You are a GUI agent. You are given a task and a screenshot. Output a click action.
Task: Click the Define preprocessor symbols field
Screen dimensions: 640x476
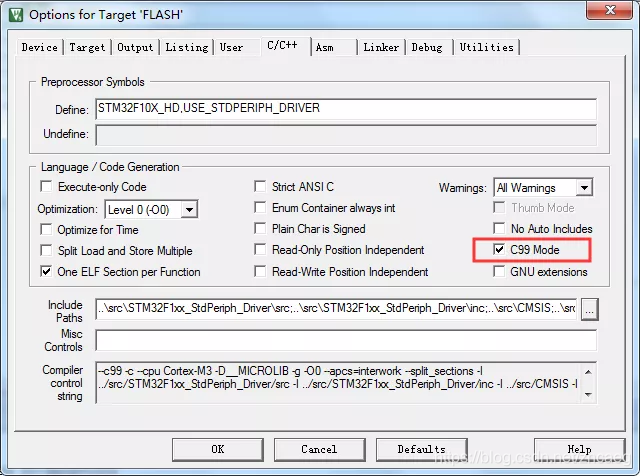(346, 109)
